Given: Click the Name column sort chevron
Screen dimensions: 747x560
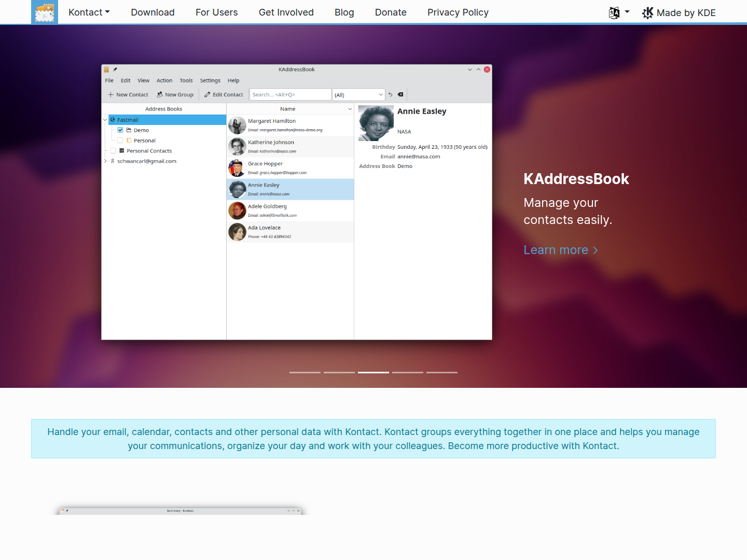Looking at the screenshot, I should [350, 109].
